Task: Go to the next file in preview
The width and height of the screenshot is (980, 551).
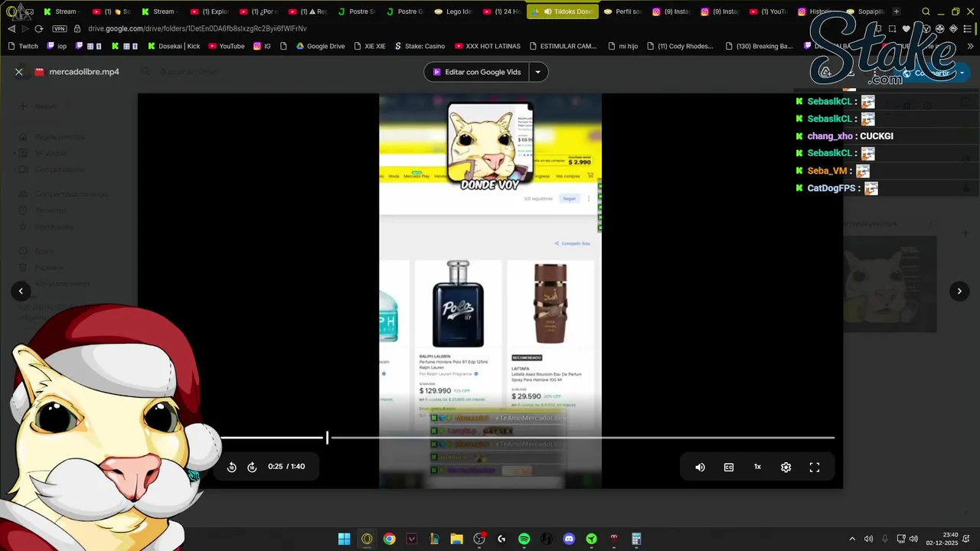Action: [x=959, y=291]
